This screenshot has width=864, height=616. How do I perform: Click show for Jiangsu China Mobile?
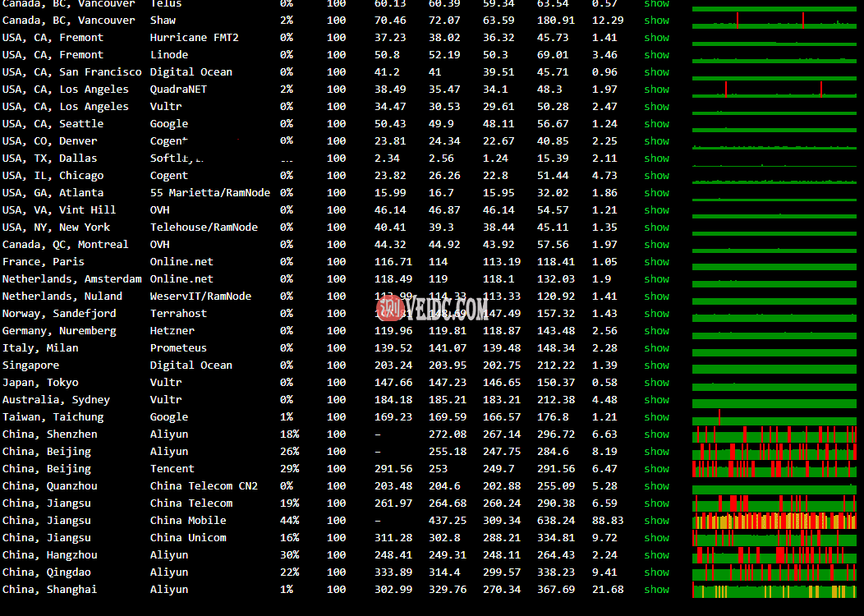[x=656, y=521]
